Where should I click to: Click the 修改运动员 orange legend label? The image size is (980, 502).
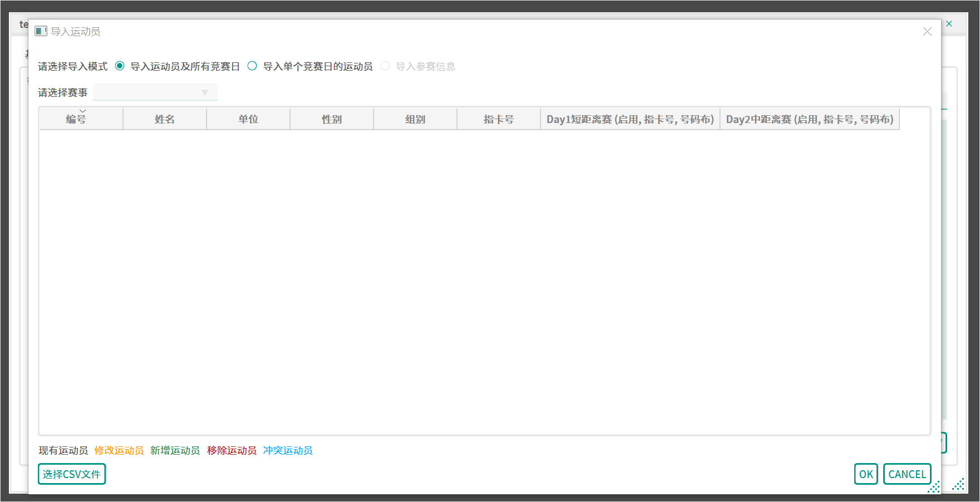119,450
